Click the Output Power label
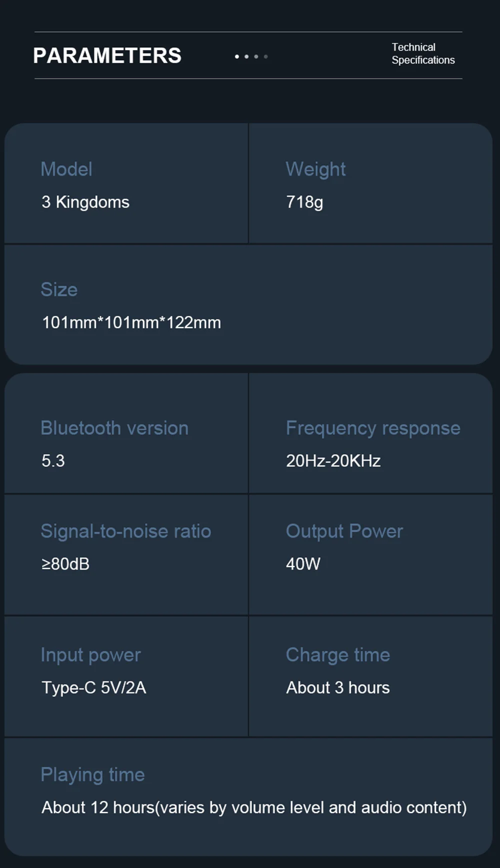 (x=344, y=531)
